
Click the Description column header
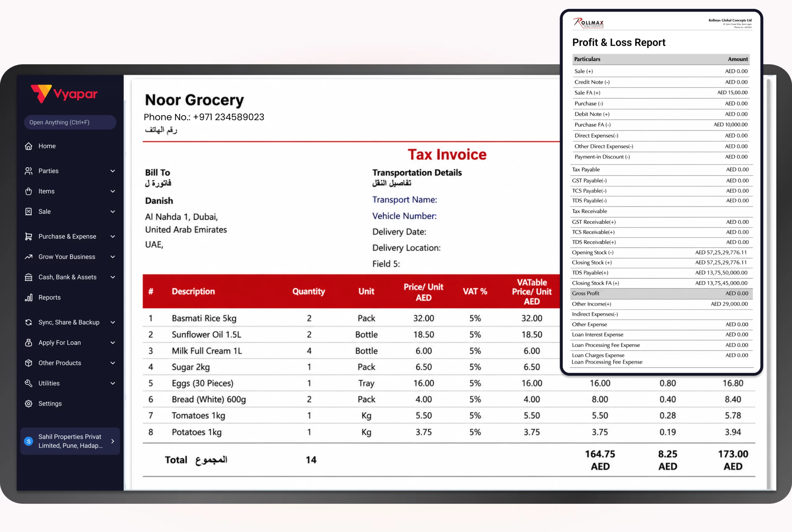click(193, 291)
